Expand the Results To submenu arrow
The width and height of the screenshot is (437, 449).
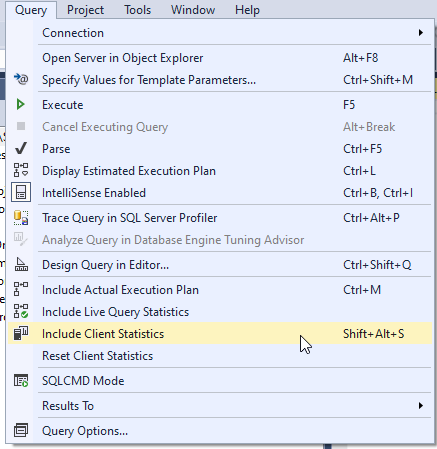click(x=421, y=406)
